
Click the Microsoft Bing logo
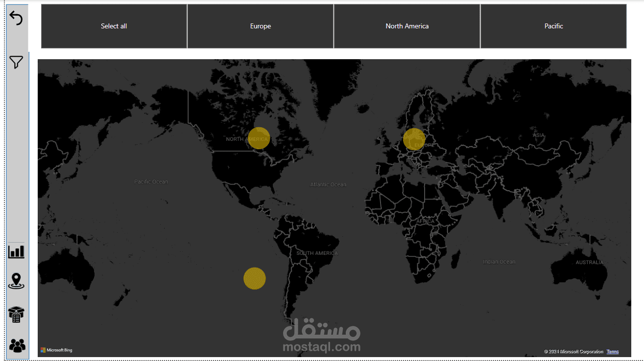[x=56, y=350]
